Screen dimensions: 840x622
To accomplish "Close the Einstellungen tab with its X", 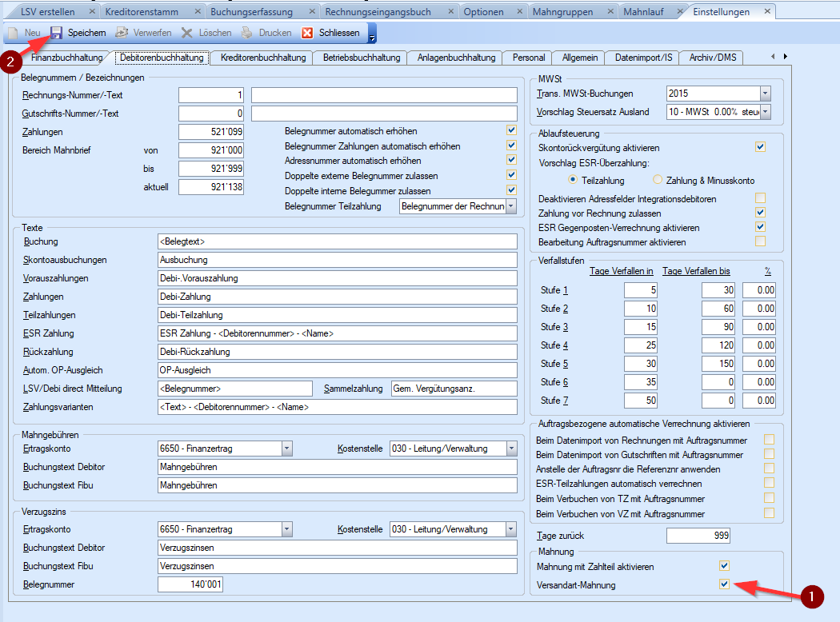I will pyautogui.click(x=766, y=12).
